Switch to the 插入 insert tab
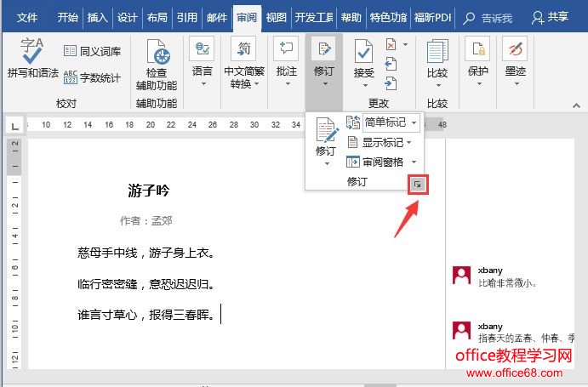This screenshot has width=588, height=387. tap(98, 17)
